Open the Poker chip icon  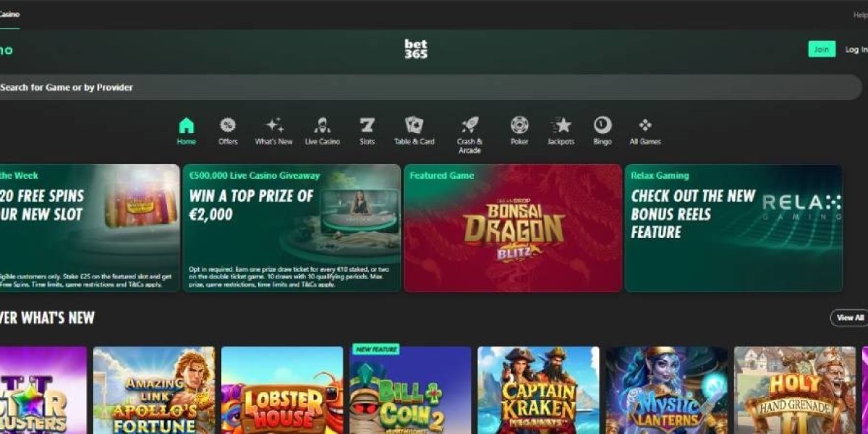(x=519, y=125)
